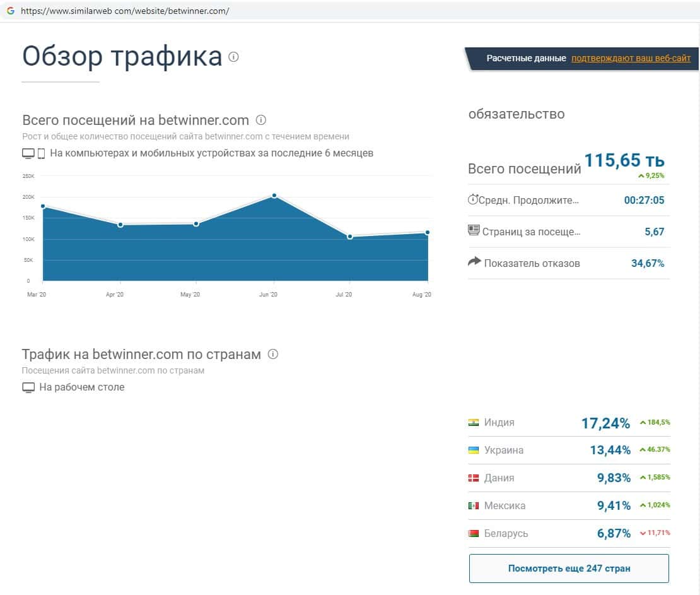Click the stopwatch icon for average duration
Image resolution: width=700 pixels, height=595 pixels.
pos(473,200)
